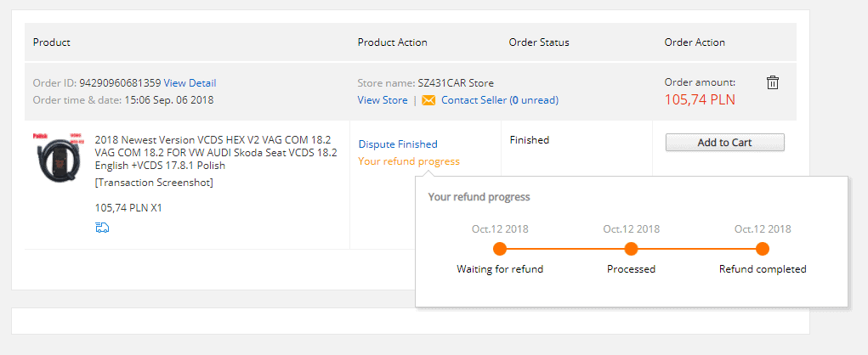Click the envelope message icon
Image resolution: width=868 pixels, height=355 pixels.
(x=428, y=100)
